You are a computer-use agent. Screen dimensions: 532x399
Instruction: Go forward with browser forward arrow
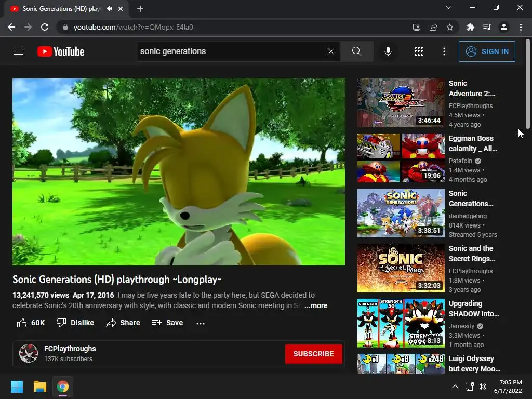(28, 27)
